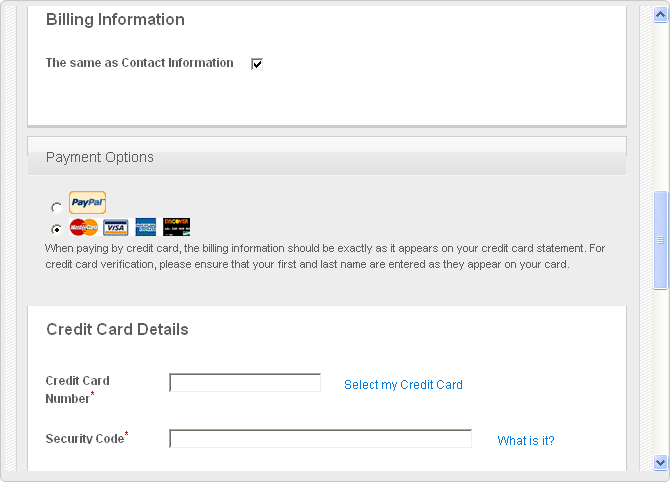Click the scrollbar down arrow
This screenshot has height=482, width=670.
coord(660,462)
